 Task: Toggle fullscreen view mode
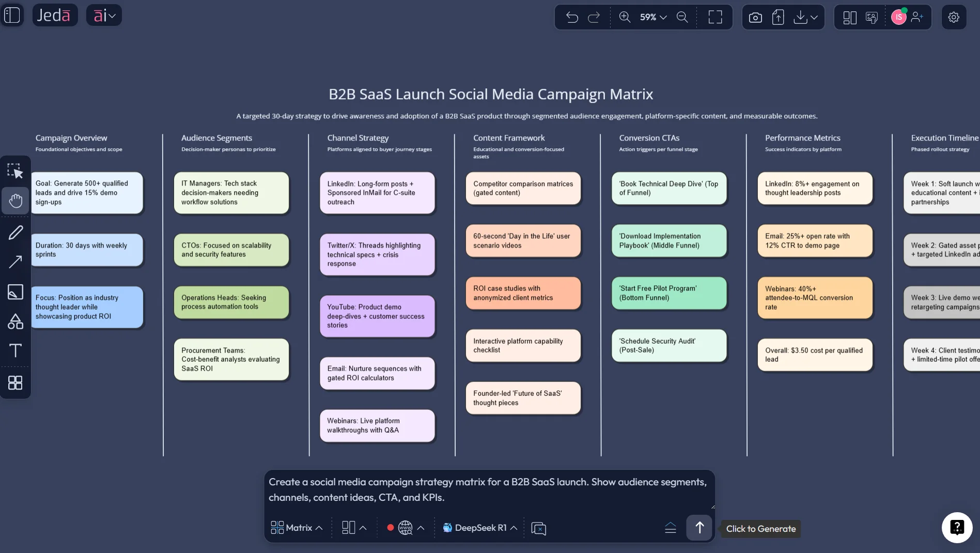(715, 17)
